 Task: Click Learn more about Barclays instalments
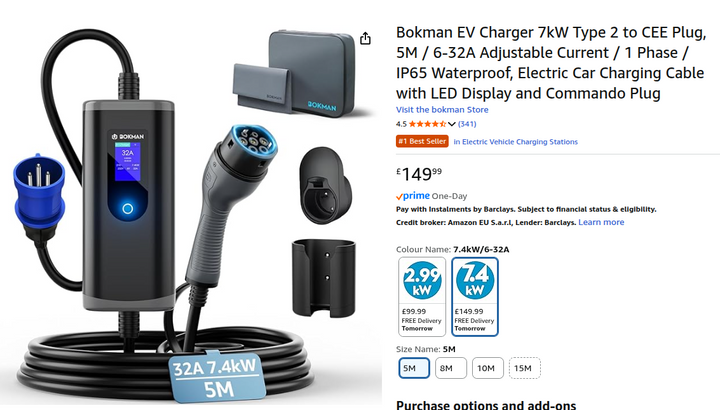[x=601, y=222]
